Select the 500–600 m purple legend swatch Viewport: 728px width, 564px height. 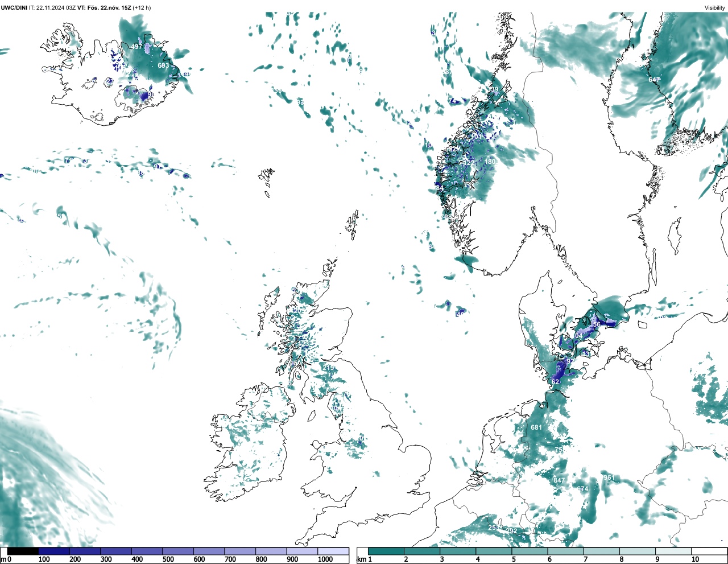178,551
